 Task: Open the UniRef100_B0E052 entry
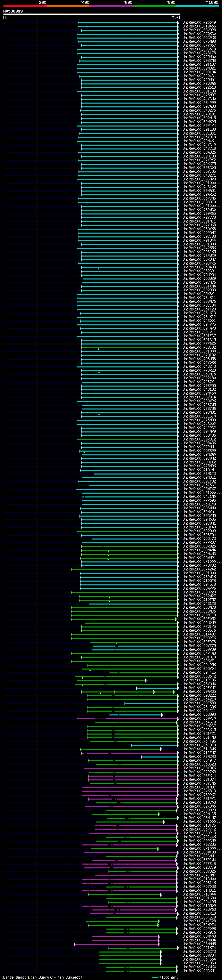point(199,619)
